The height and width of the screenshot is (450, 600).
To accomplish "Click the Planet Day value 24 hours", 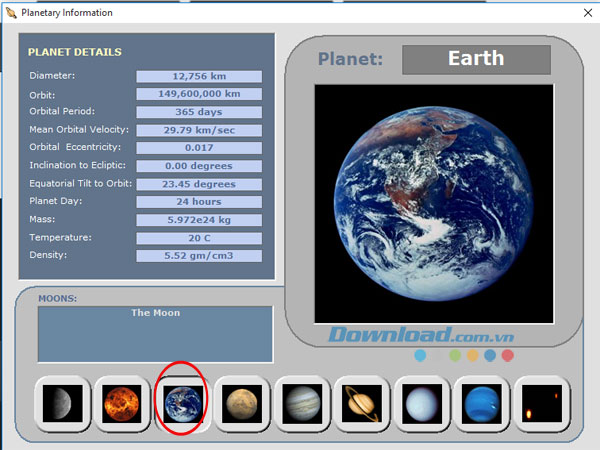I will pyautogui.click(x=199, y=202).
